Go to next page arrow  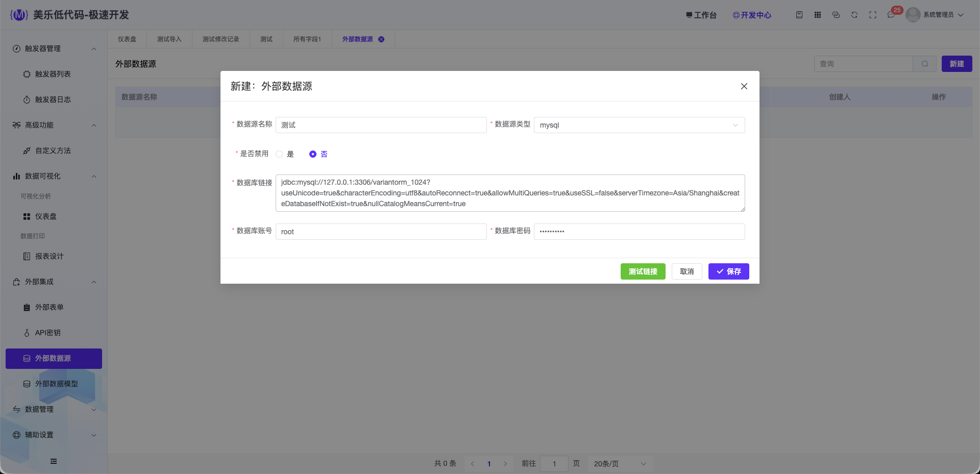[x=505, y=464]
